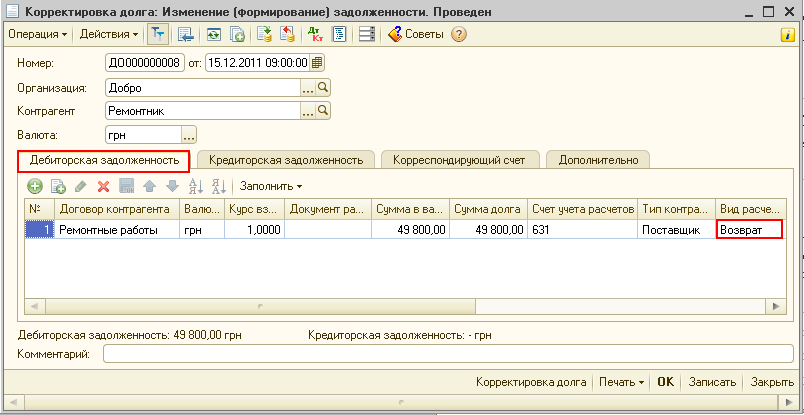Screen dimensions: 804x415
Task: Open selection list for Валюта (ellipsis)
Action: click(x=189, y=135)
